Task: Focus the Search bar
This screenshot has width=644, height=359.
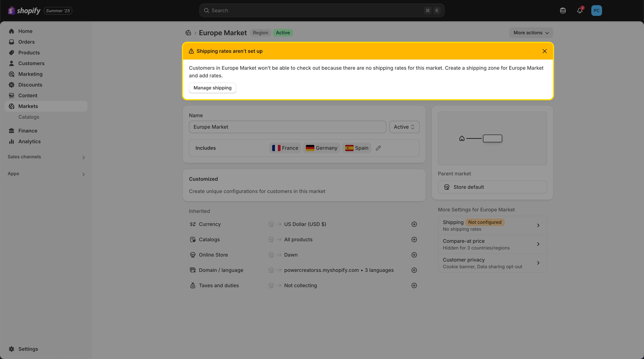Action: click(x=322, y=11)
